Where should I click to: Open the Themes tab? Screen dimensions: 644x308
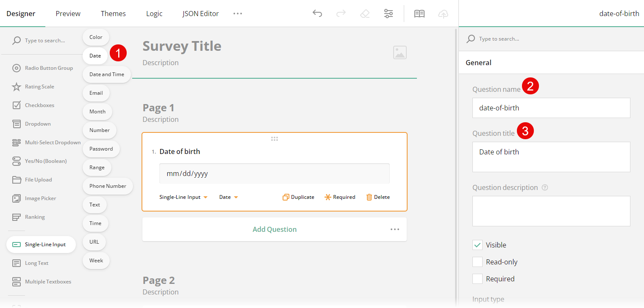point(113,13)
